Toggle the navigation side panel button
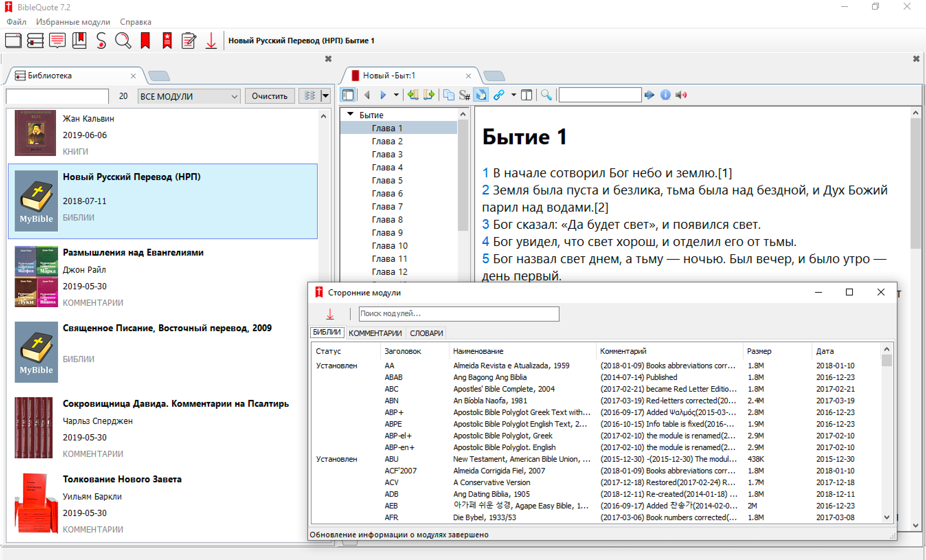This screenshot has height=560, width=926. coord(348,95)
